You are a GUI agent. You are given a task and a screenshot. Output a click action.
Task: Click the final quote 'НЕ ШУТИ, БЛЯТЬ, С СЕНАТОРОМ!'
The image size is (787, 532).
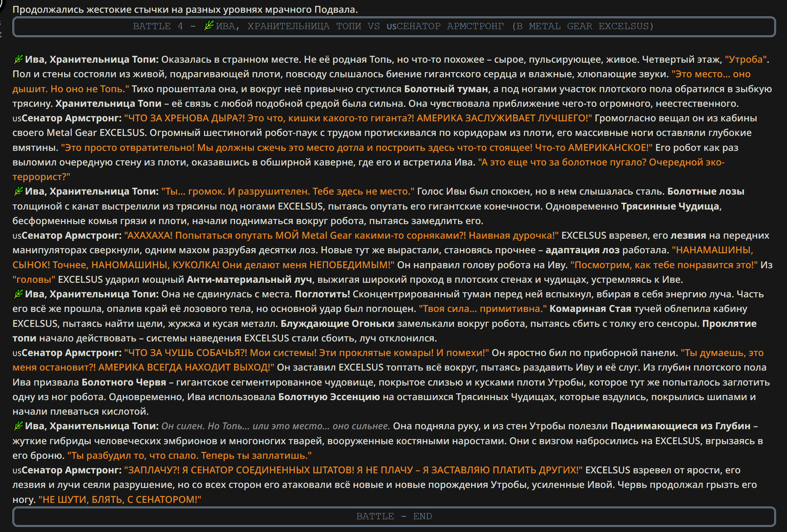pyautogui.click(x=120, y=500)
